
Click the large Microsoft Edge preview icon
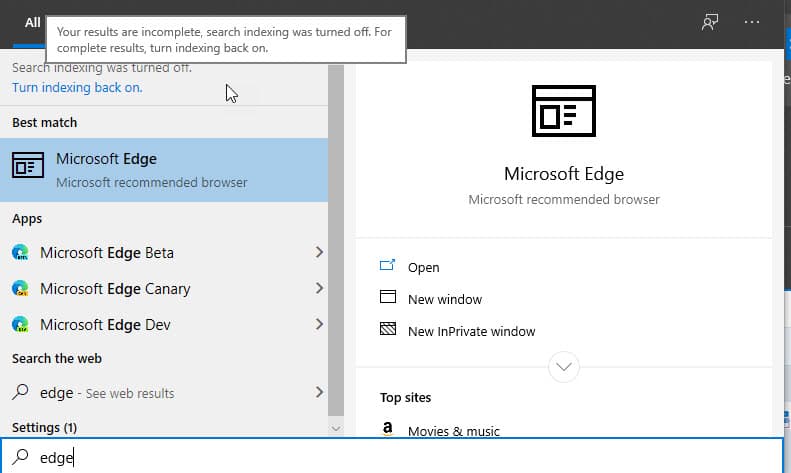point(563,111)
